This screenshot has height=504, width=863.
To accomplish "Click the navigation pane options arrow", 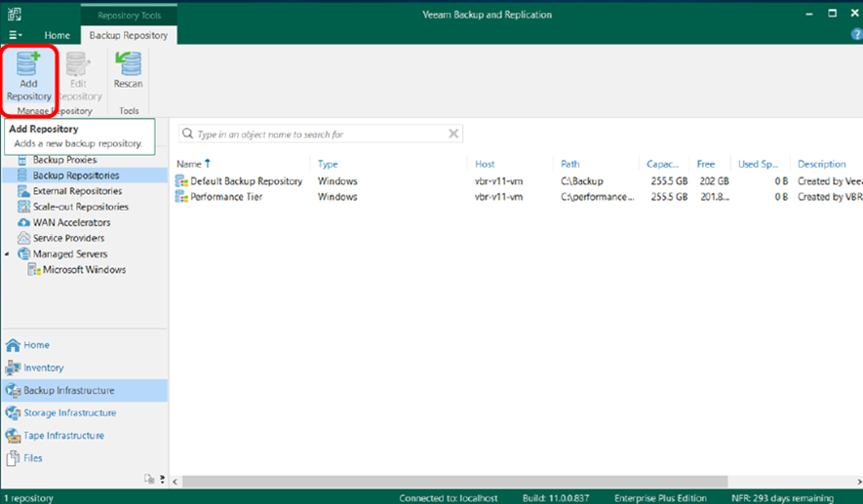I will (163, 479).
